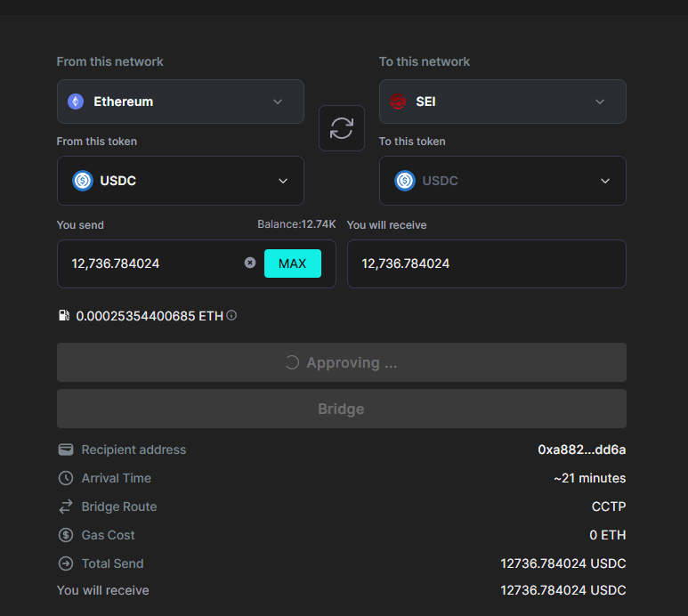Click the Total Send arrow icon
The height and width of the screenshot is (616, 688).
(x=66, y=563)
